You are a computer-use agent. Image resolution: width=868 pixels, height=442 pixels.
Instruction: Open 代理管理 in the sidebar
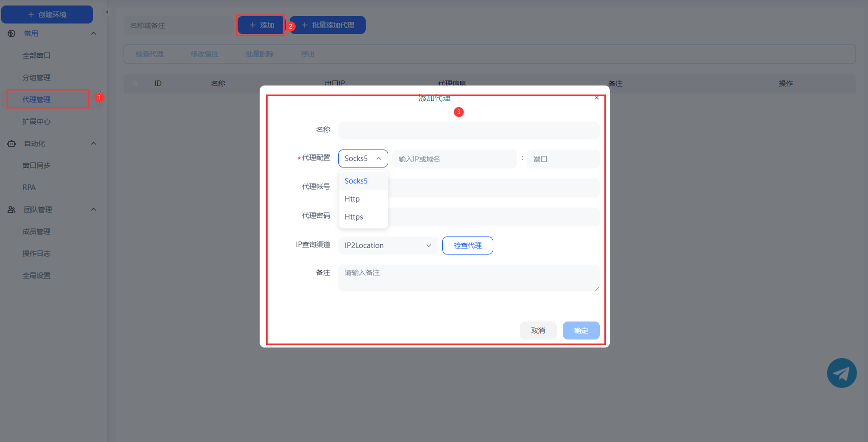pos(37,99)
